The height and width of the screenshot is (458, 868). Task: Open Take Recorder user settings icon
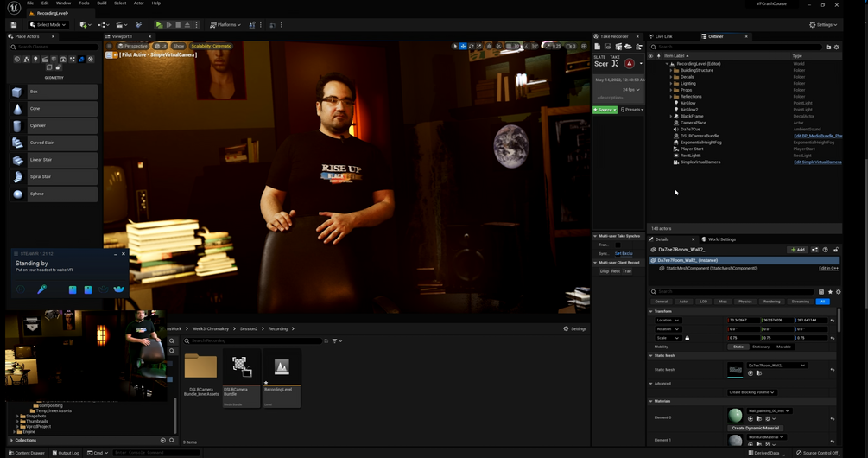[638, 47]
